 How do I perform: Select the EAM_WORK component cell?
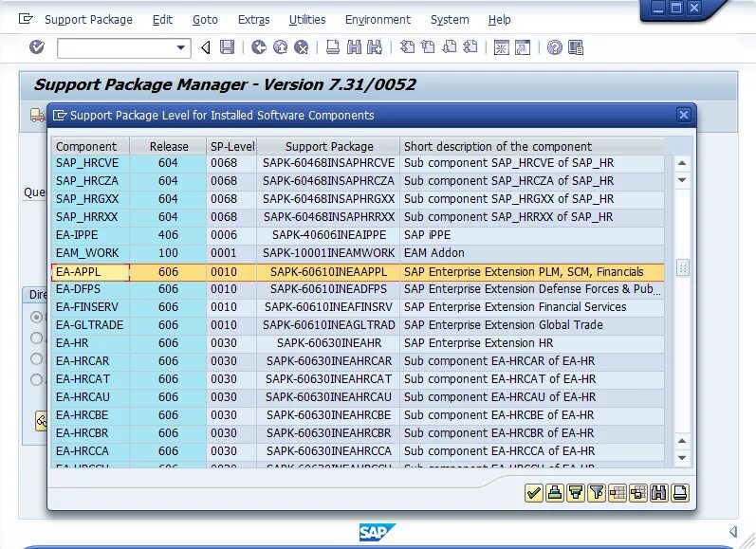click(90, 252)
